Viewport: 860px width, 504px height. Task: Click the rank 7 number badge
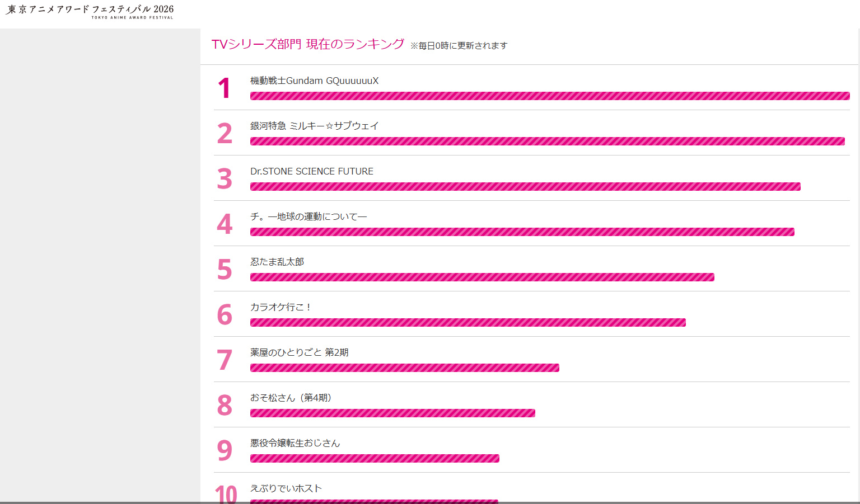tap(225, 360)
